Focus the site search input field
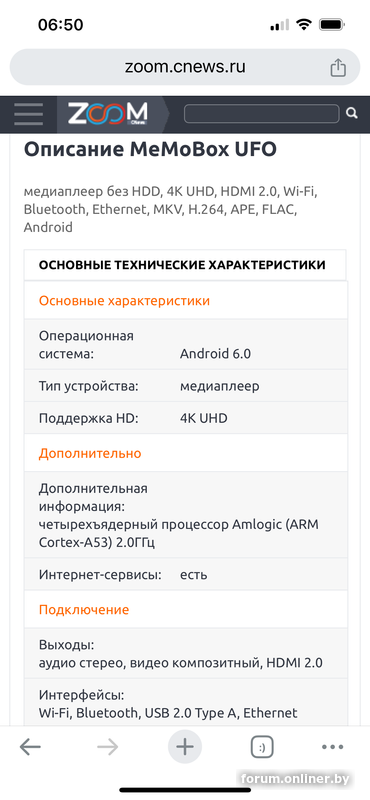This screenshot has height=800, width=370. point(261,113)
